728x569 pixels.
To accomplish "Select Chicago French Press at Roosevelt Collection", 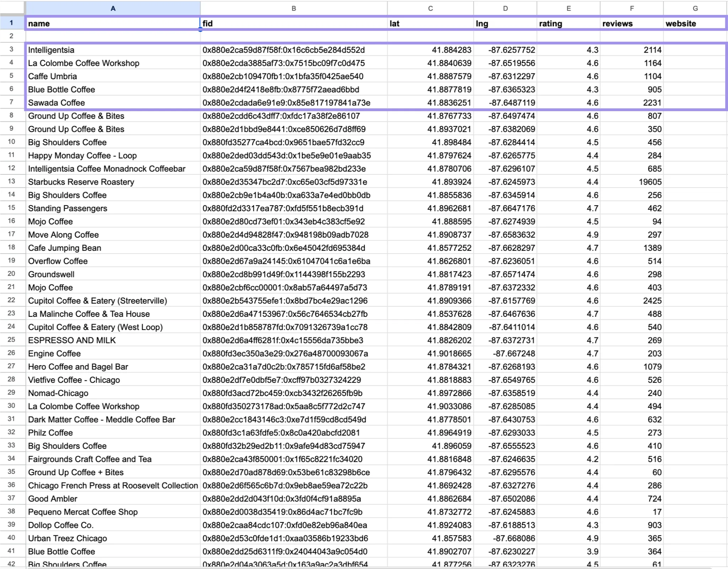I will (113, 485).
